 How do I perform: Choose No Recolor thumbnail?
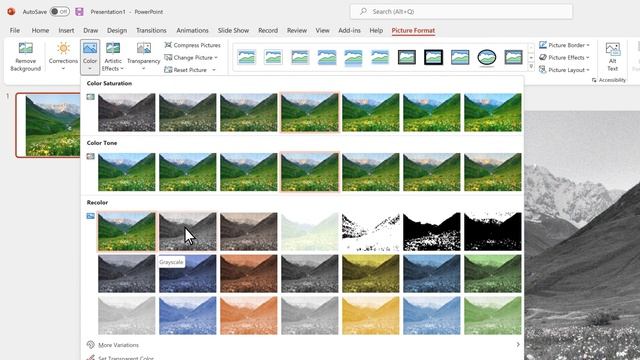point(127,231)
